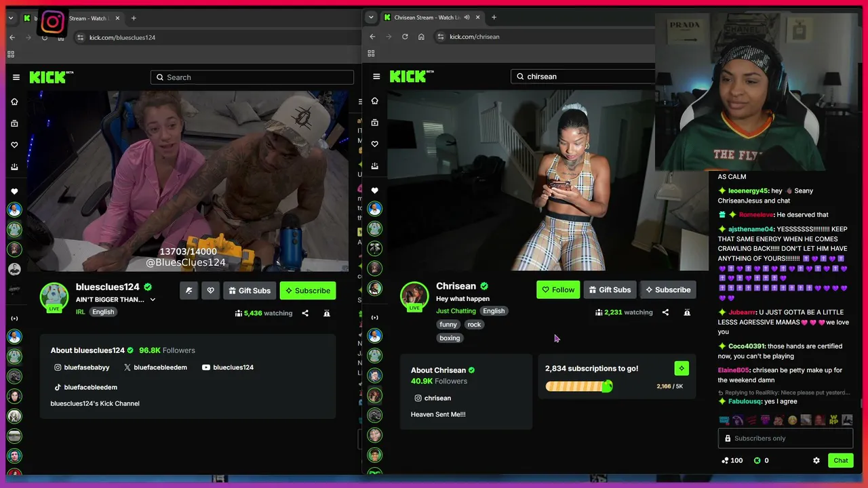Click IRL category link
The width and height of the screenshot is (868, 488).
point(81,312)
